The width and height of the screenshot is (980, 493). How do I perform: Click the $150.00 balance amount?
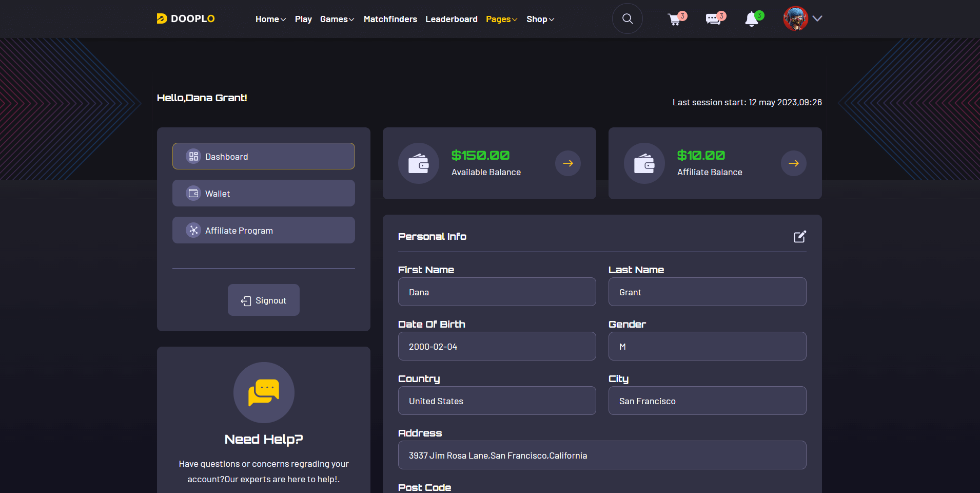tap(480, 155)
